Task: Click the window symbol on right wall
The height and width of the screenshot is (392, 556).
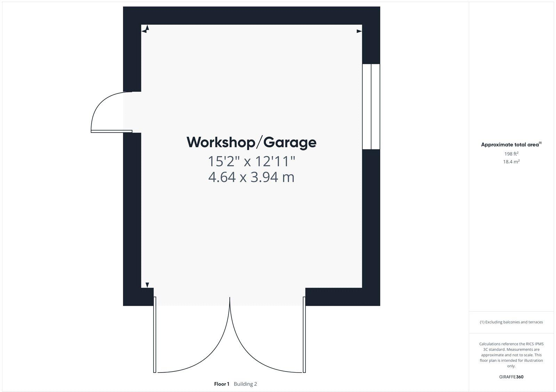Action: click(371, 107)
